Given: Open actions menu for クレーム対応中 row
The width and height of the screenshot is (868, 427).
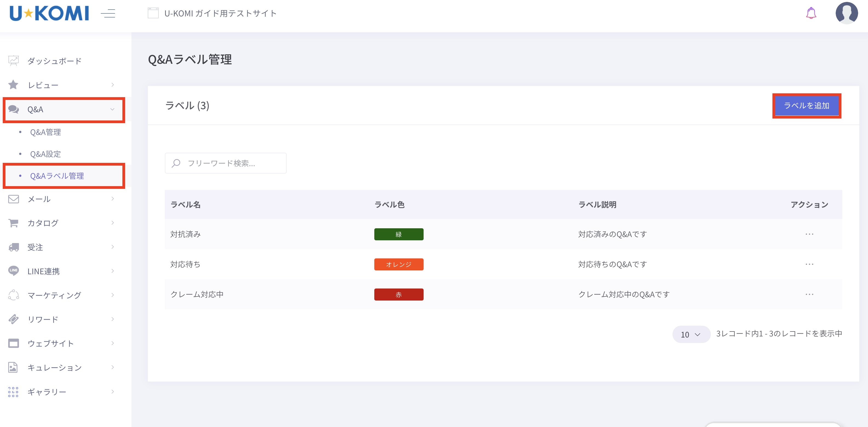Looking at the screenshot, I should coord(809,294).
